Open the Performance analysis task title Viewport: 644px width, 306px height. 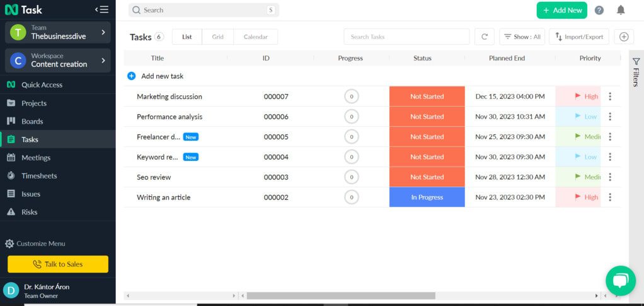[170, 117]
